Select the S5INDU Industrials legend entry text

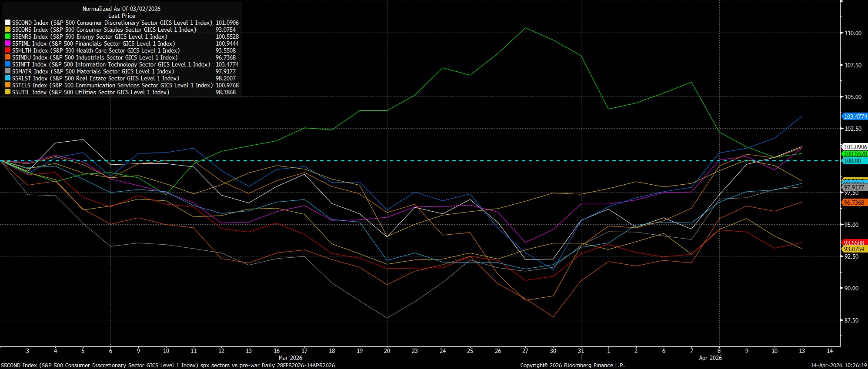coord(94,57)
